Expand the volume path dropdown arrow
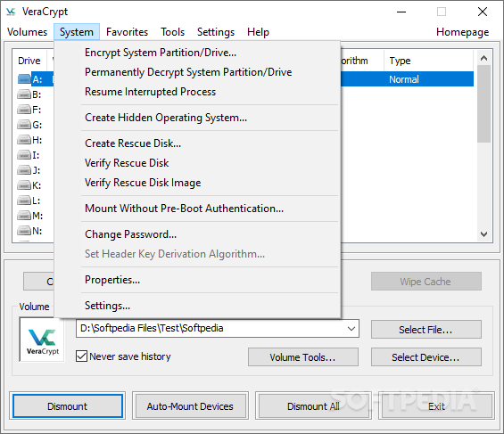Viewport: 504px width, 434px height. click(x=351, y=328)
